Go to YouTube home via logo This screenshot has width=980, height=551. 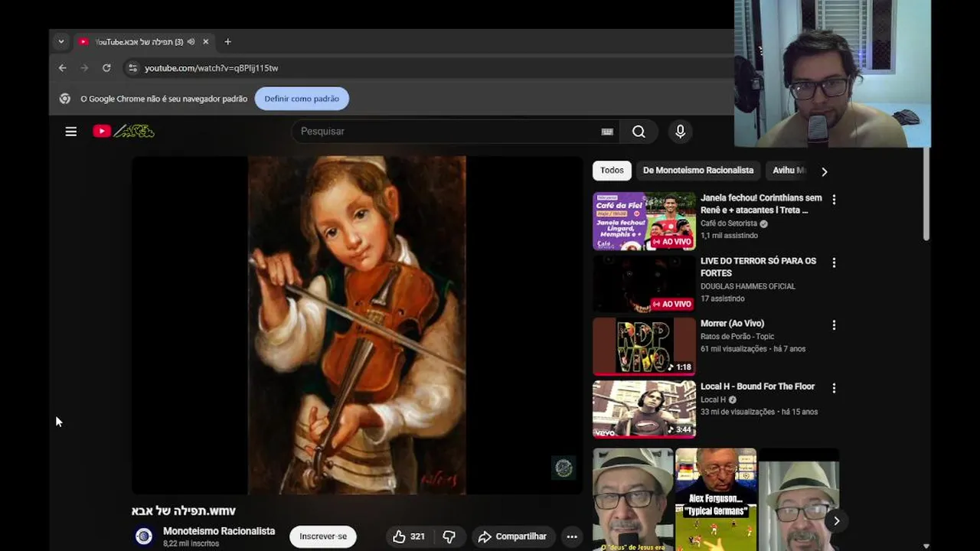tap(123, 132)
